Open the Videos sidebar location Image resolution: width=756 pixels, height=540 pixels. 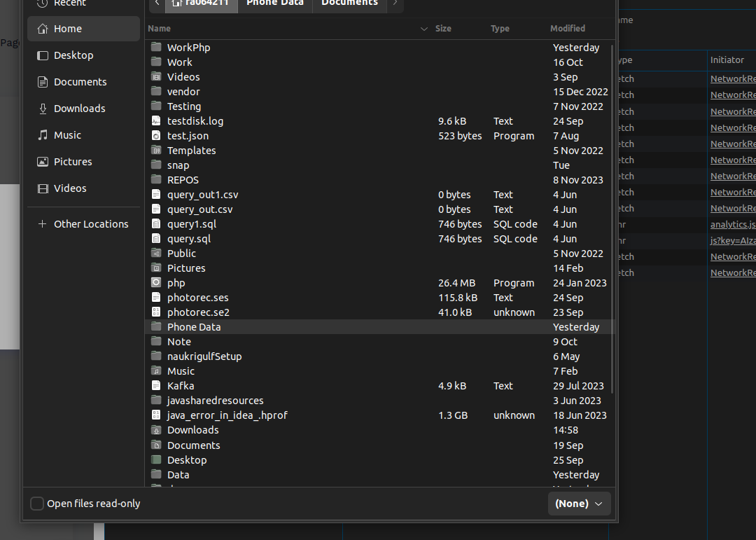point(83,188)
